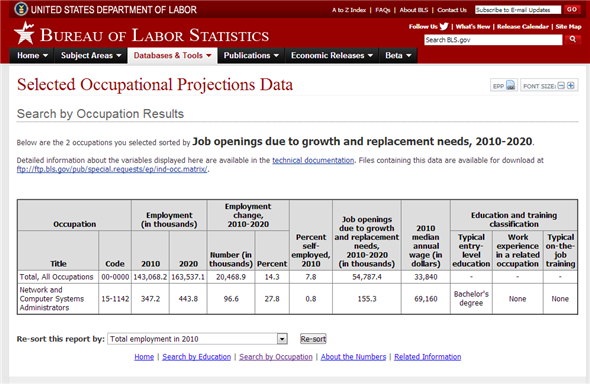Click the GO subscribe button

pos(572,9)
